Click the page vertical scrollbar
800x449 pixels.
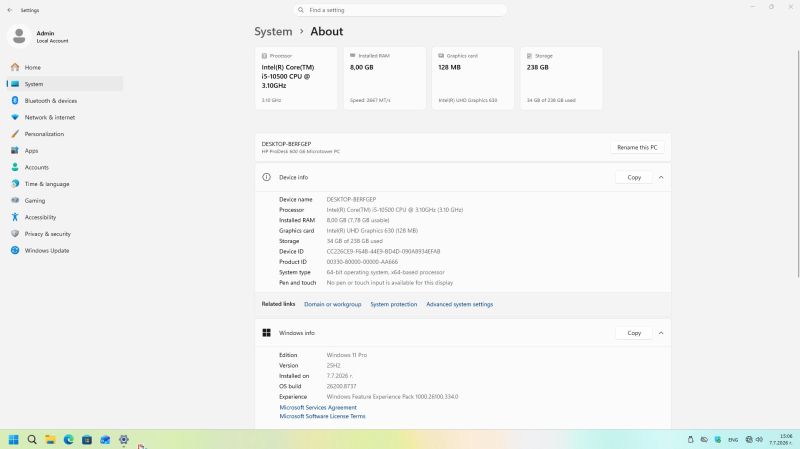[x=798, y=163]
